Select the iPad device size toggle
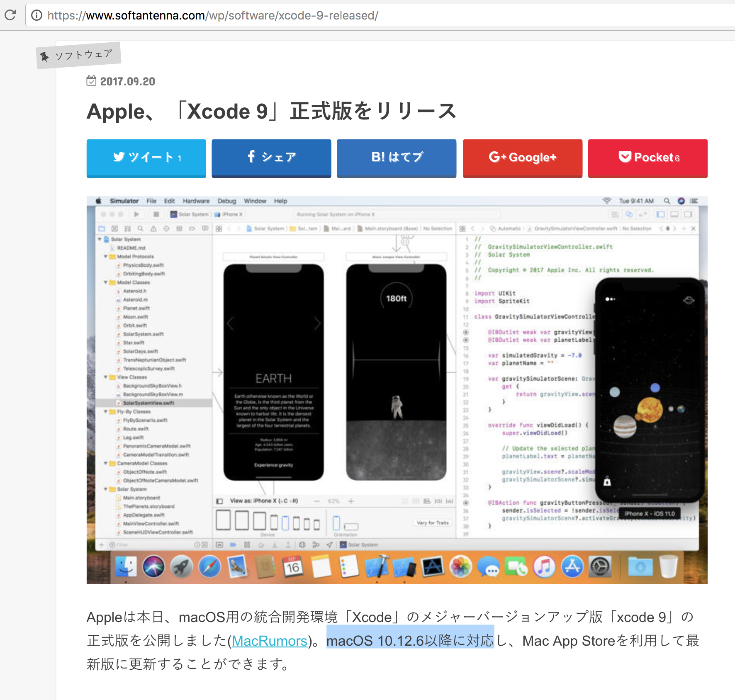 pyautogui.click(x=224, y=521)
